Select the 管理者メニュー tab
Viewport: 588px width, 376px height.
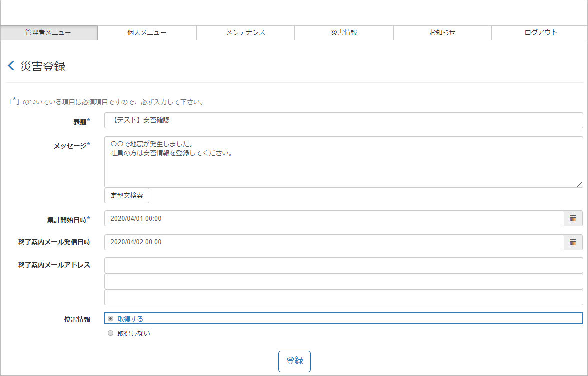(x=48, y=33)
